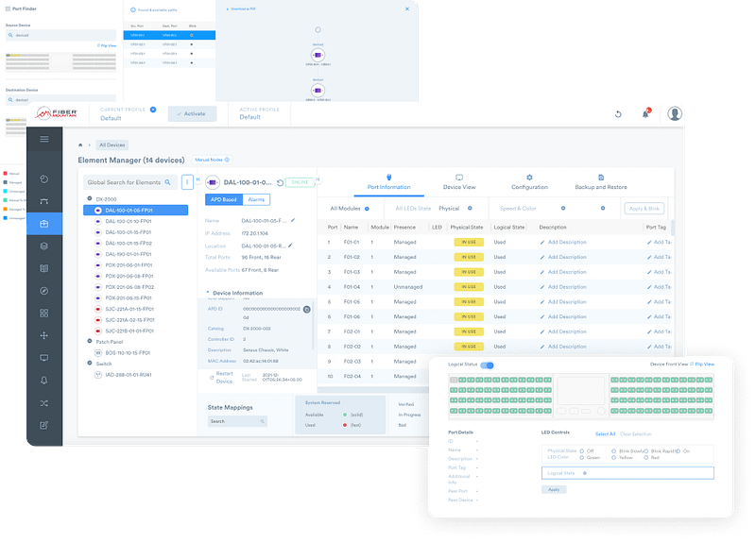Click the home icon in the breadcrumb
Image resolution: width=756 pixels, height=543 pixels.
coord(80,145)
